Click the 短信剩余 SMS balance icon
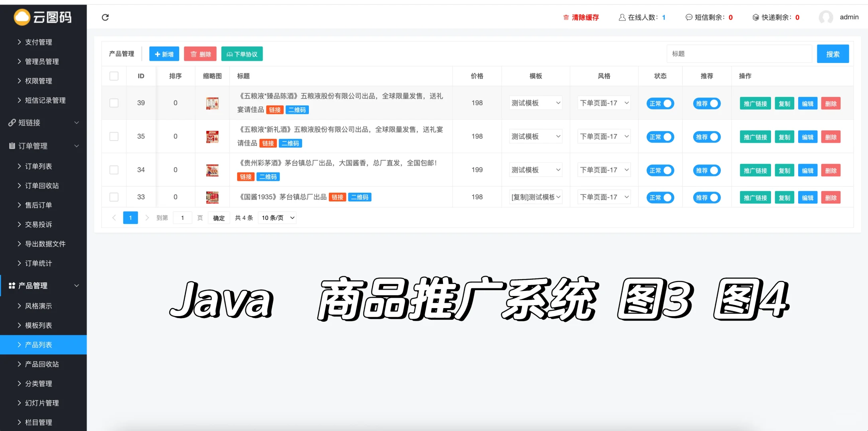The image size is (868, 431). click(x=688, y=17)
